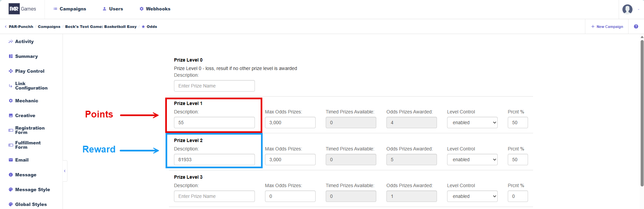
Task: Open Level Control dropdown for Prize Level 1
Action: [x=472, y=123]
